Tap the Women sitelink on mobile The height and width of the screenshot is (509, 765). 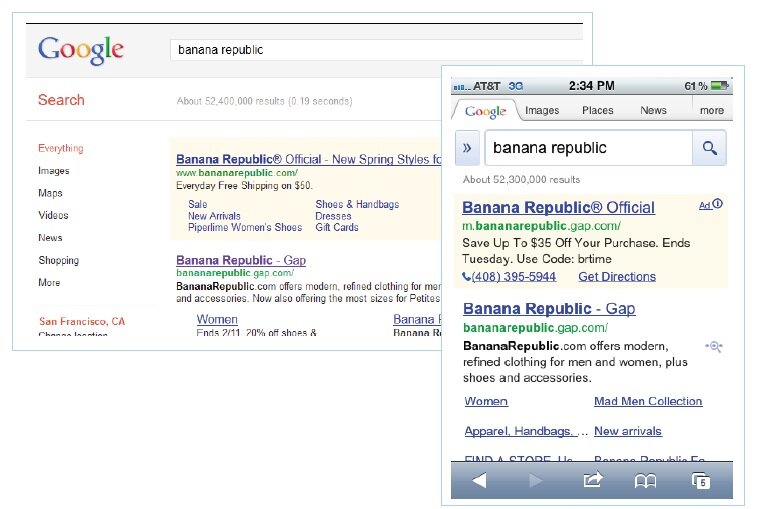click(486, 401)
